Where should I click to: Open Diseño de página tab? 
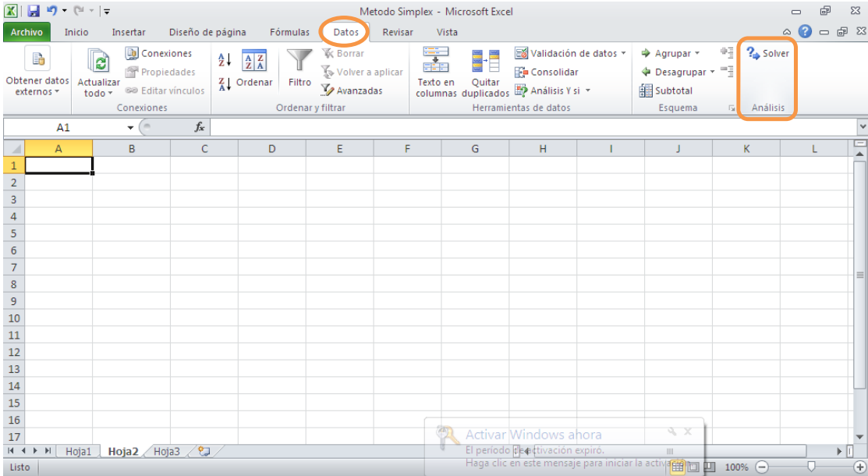(207, 32)
